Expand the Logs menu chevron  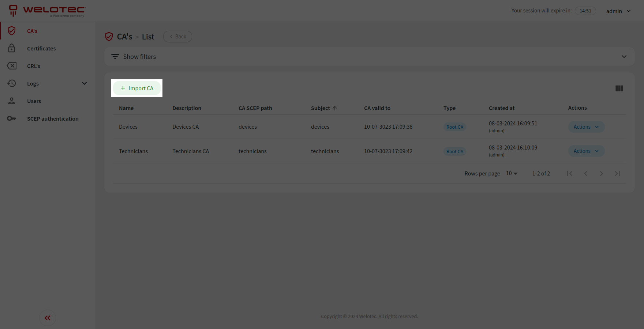coord(84,83)
